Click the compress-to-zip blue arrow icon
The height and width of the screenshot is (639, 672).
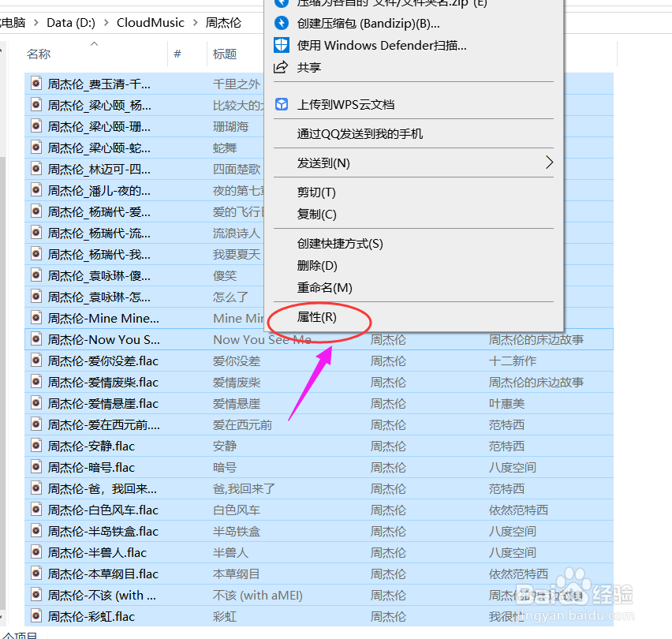(x=282, y=5)
